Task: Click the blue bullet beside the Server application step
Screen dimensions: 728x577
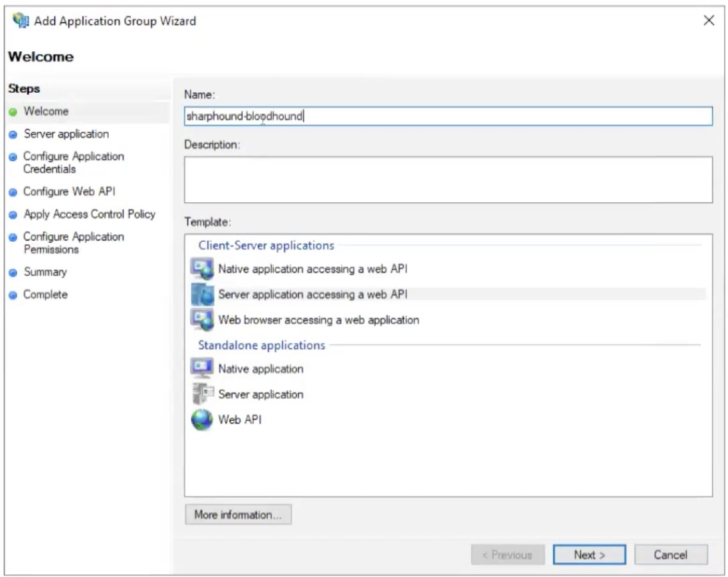Action: (13, 134)
